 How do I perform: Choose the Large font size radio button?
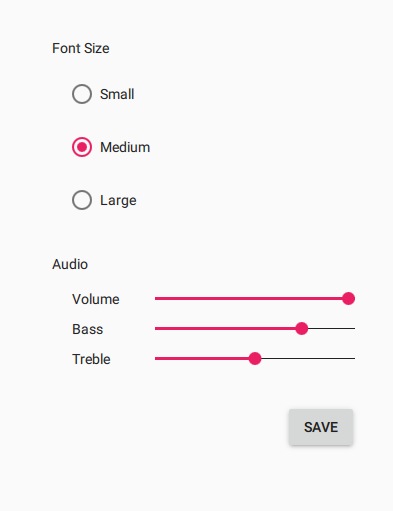(82, 200)
